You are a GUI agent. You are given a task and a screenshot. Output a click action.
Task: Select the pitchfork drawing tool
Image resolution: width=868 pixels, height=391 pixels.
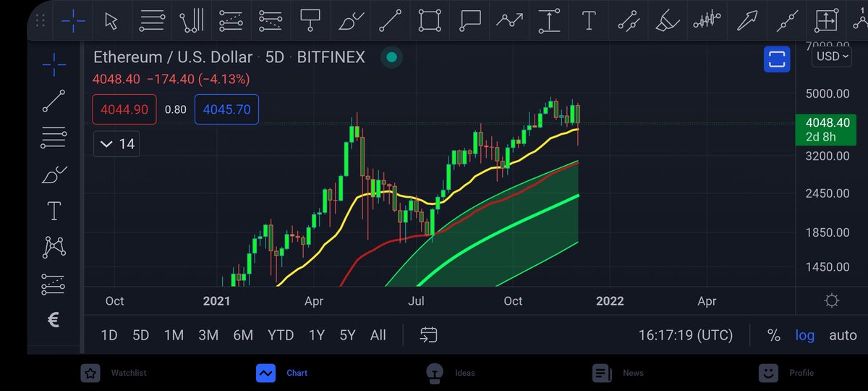[192, 20]
